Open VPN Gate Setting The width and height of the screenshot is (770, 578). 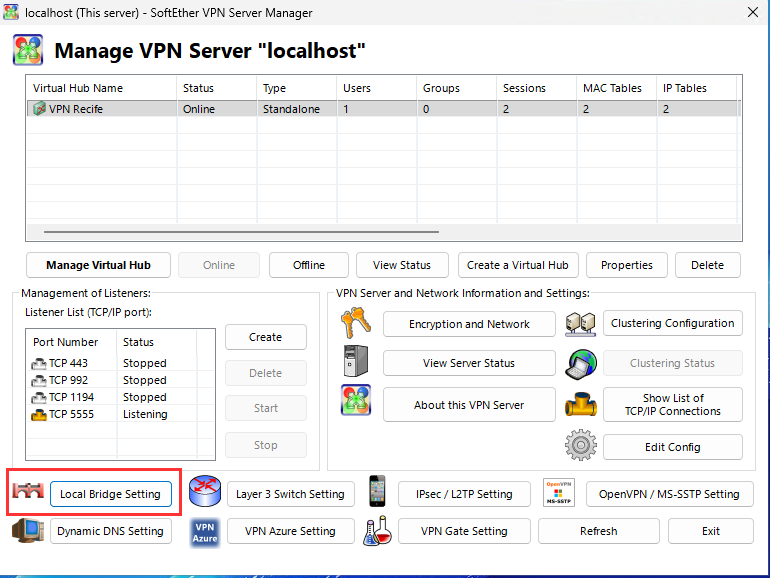coord(464,531)
